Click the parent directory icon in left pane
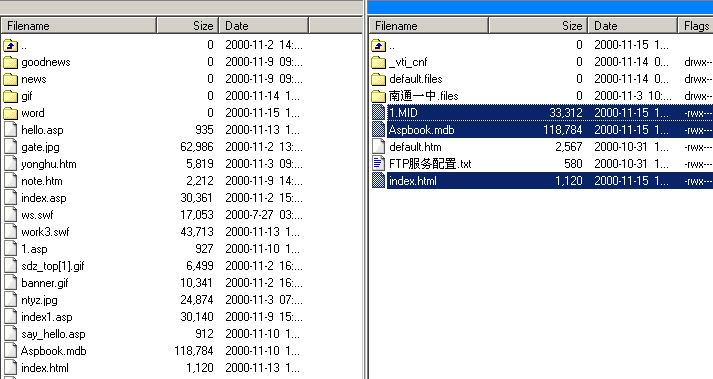This screenshot has width=713, height=379. [10, 45]
